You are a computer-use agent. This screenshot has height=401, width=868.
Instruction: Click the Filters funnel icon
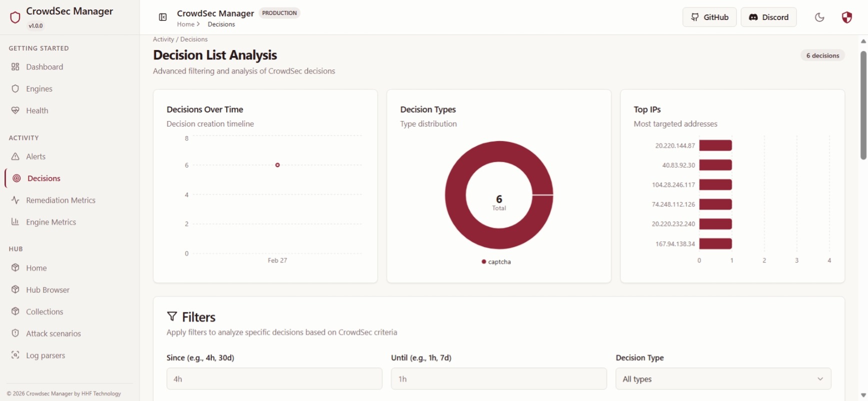pyautogui.click(x=172, y=316)
